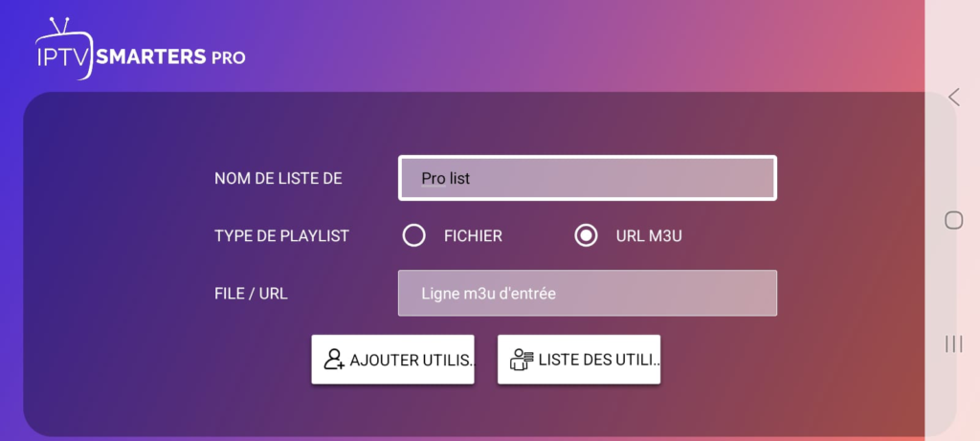The width and height of the screenshot is (980, 441).
Task: Open the LISTE DES UTILI.. button
Action: click(579, 359)
